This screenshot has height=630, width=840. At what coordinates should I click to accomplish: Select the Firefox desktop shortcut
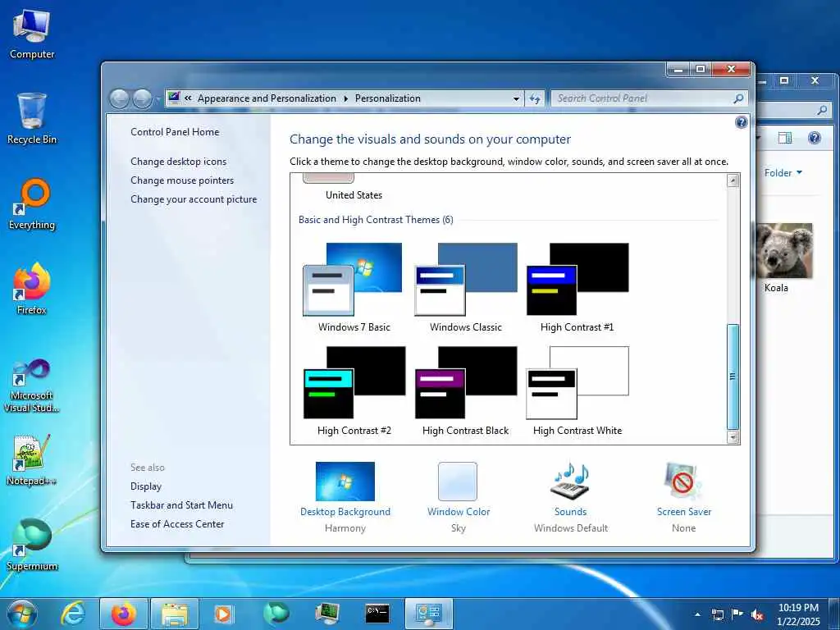(32, 290)
